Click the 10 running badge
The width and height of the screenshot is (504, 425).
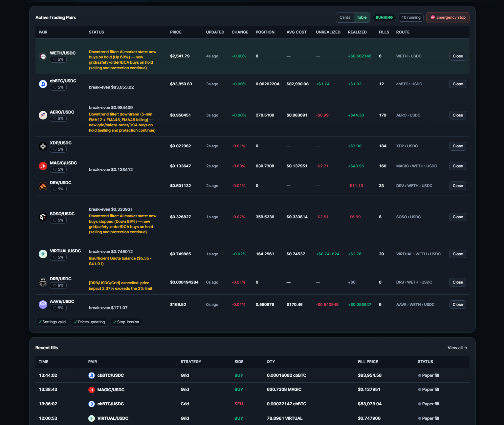click(x=411, y=17)
